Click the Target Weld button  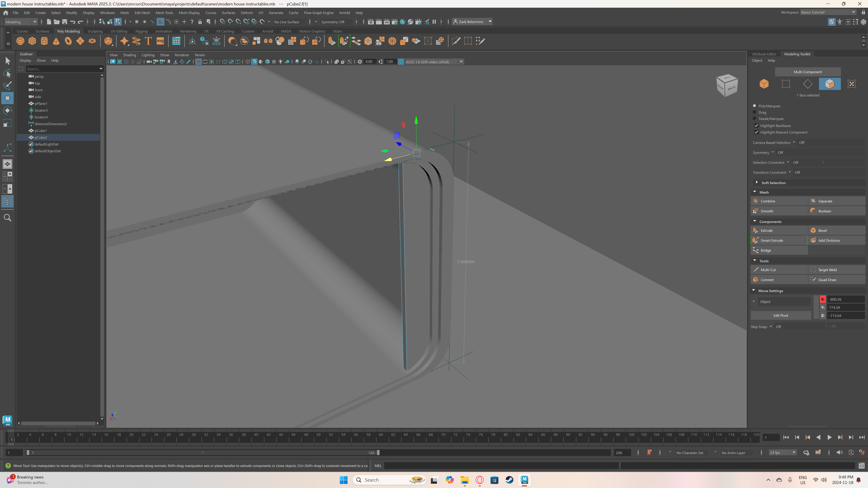click(837, 270)
